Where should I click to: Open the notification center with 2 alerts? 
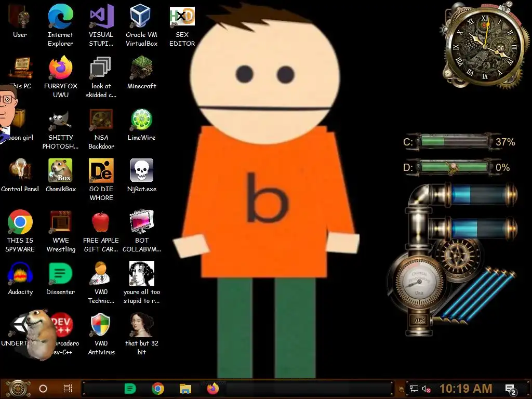pyautogui.click(x=511, y=390)
